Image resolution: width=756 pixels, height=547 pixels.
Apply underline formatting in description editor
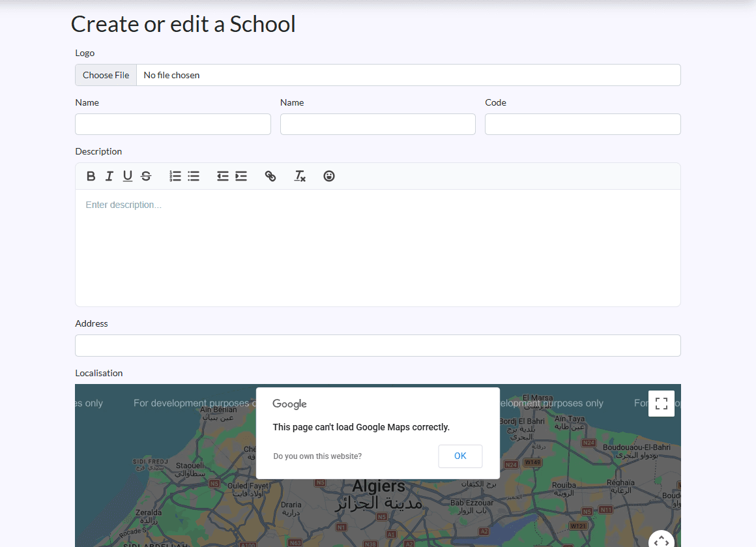click(x=127, y=176)
